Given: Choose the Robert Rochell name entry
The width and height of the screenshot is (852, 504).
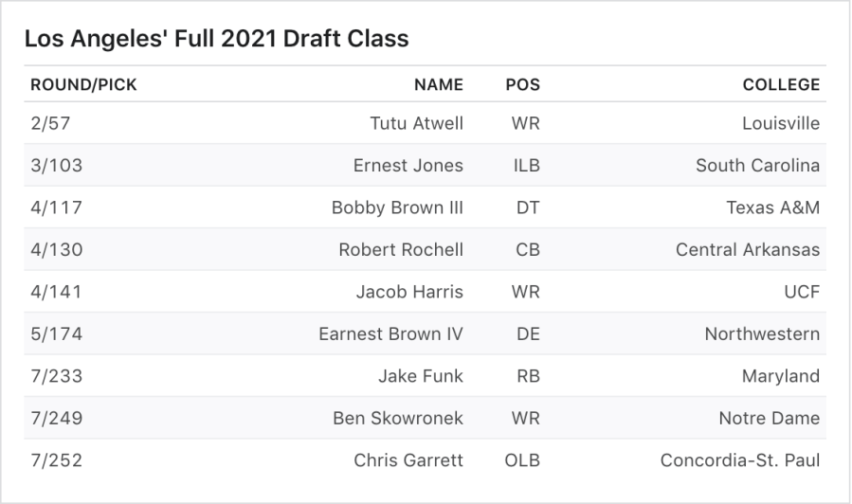Looking at the screenshot, I should tap(401, 250).
